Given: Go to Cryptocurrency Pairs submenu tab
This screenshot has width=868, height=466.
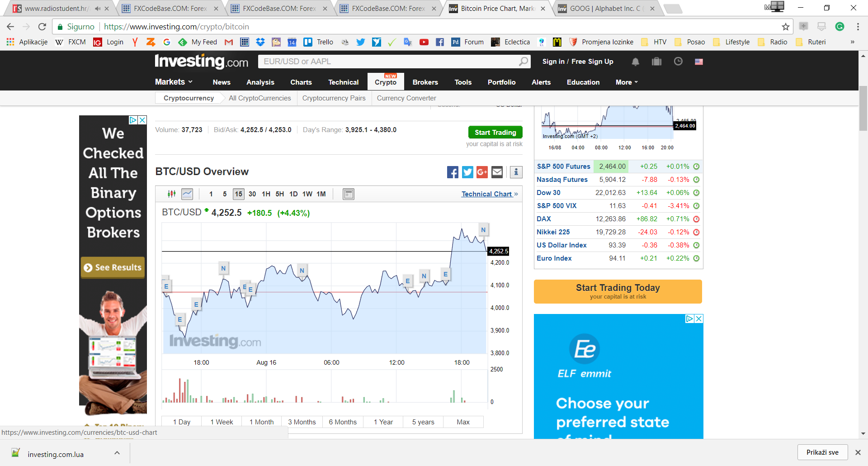Looking at the screenshot, I should [x=334, y=98].
